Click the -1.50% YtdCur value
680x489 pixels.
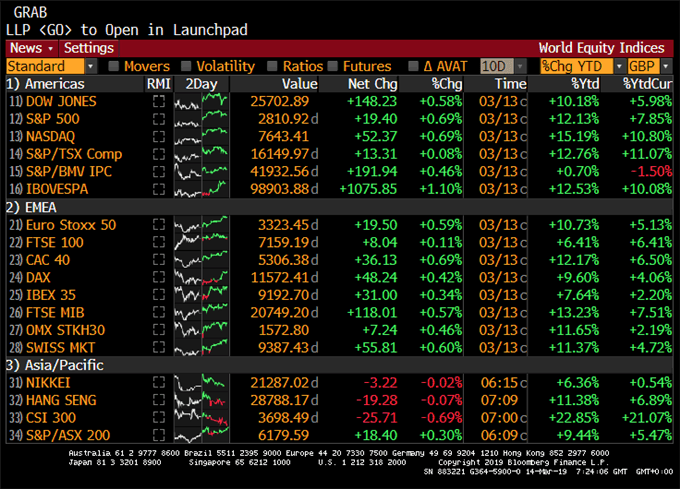point(651,171)
